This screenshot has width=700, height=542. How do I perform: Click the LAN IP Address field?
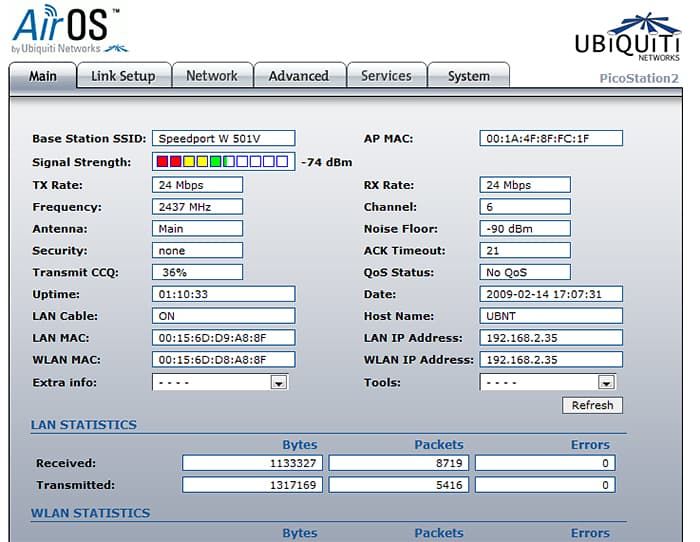click(551, 338)
